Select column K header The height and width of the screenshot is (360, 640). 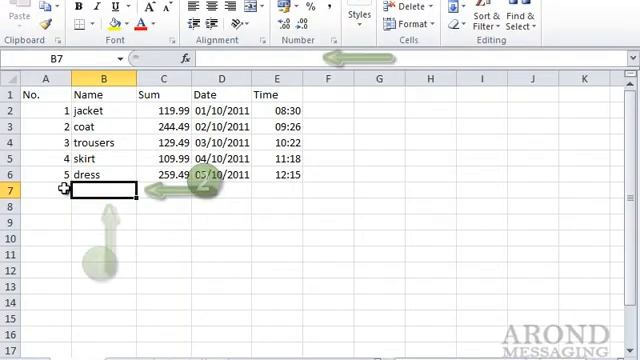tap(584, 79)
